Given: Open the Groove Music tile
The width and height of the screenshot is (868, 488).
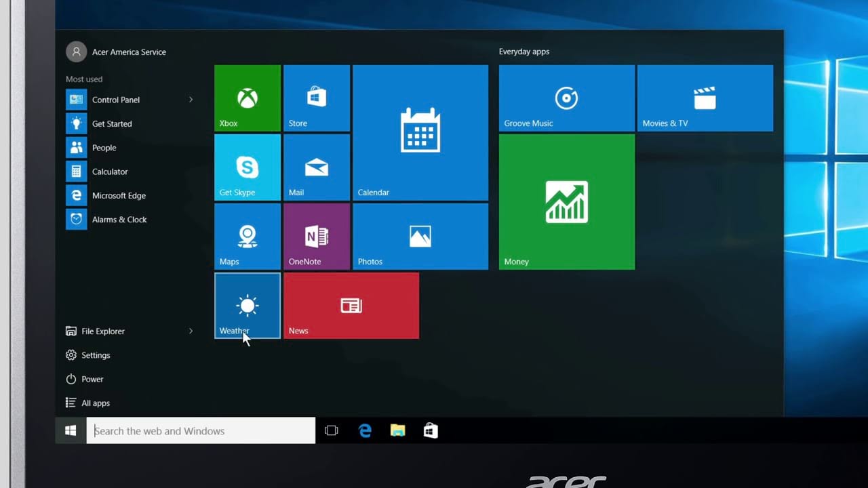Looking at the screenshot, I should coord(567,98).
